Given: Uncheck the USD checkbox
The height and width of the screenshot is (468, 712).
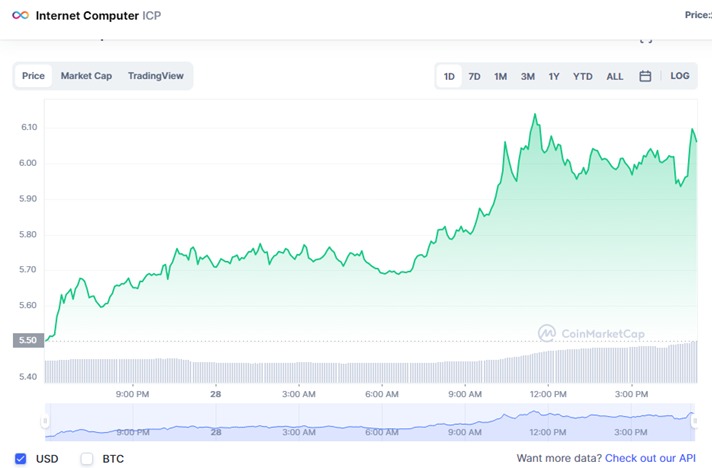Looking at the screenshot, I should [x=20, y=458].
